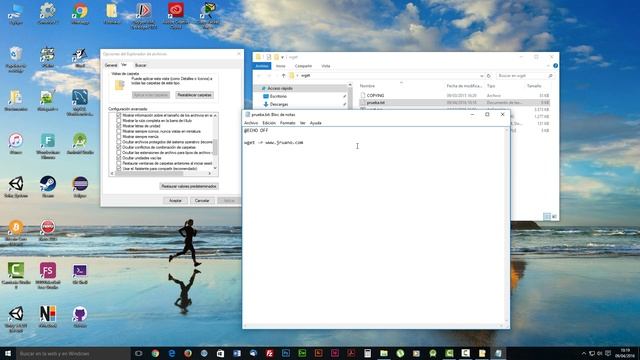Launch Android Studio desktop shortcut
640x360 pixels.
pos(80,144)
